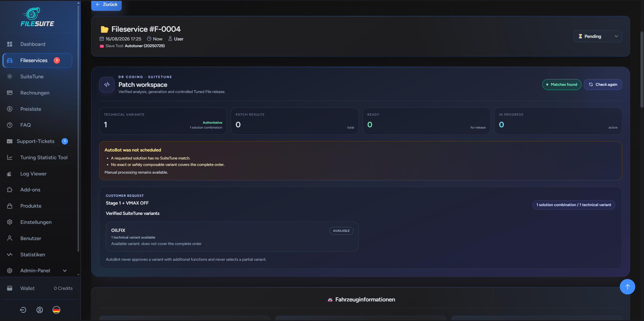Click the Tuning Statistic Tool chart icon
Image resolution: width=644 pixels, height=321 pixels.
[x=10, y=157]
